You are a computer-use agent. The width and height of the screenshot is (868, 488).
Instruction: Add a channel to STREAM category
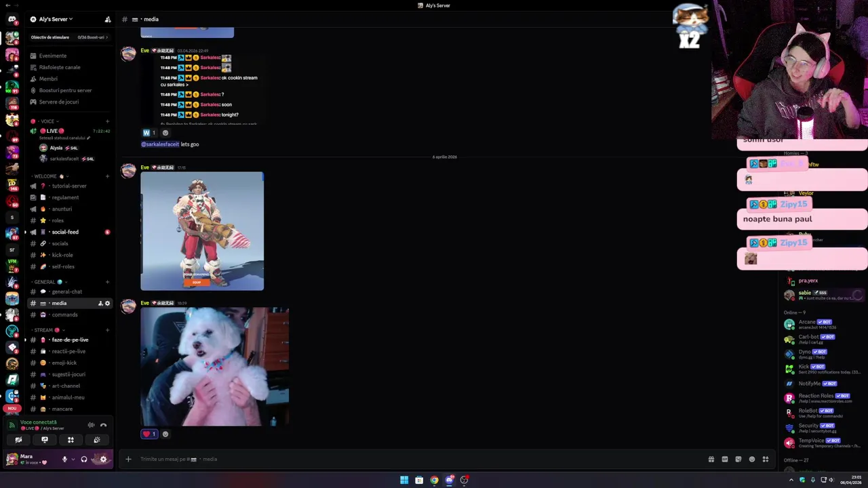coord(107,330)
